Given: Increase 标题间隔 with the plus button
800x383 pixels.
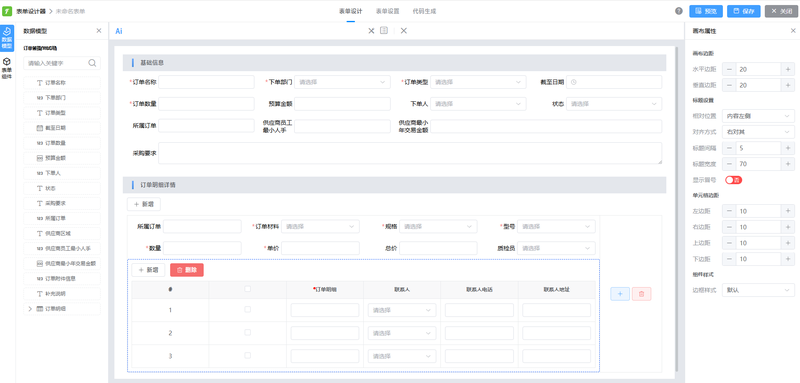Looking at the screenshot, I should pyautogui.click(x=788, y=148).
